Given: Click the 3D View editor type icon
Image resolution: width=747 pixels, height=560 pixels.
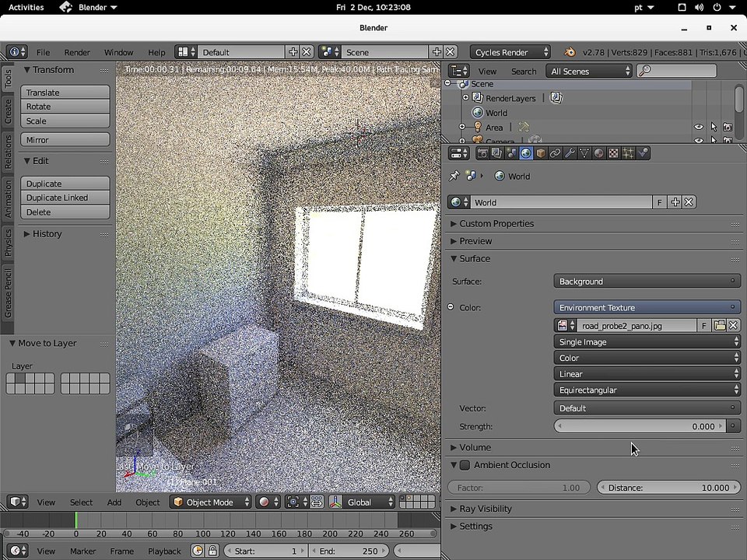Looking at the screenshot, I should (18, 502).
